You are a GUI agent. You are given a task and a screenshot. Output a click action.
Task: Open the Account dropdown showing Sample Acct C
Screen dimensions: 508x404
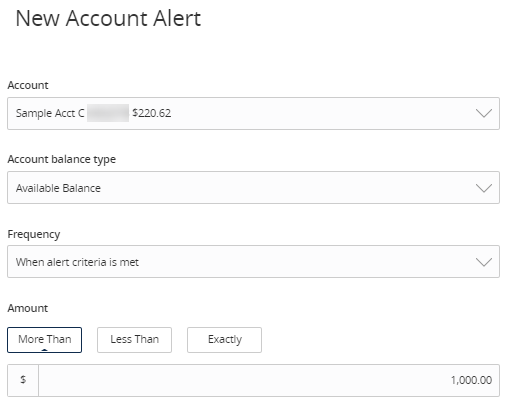[253, 113]
